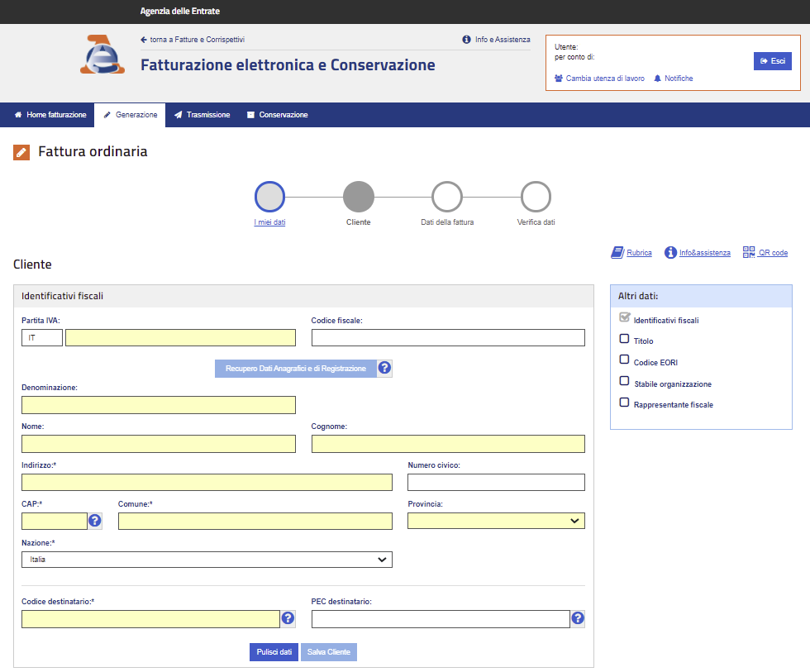This screenshot has width=810, height=672.
Task: Click the Salva Cliente button
Action: pyautogui.click(x=329, y=652)
